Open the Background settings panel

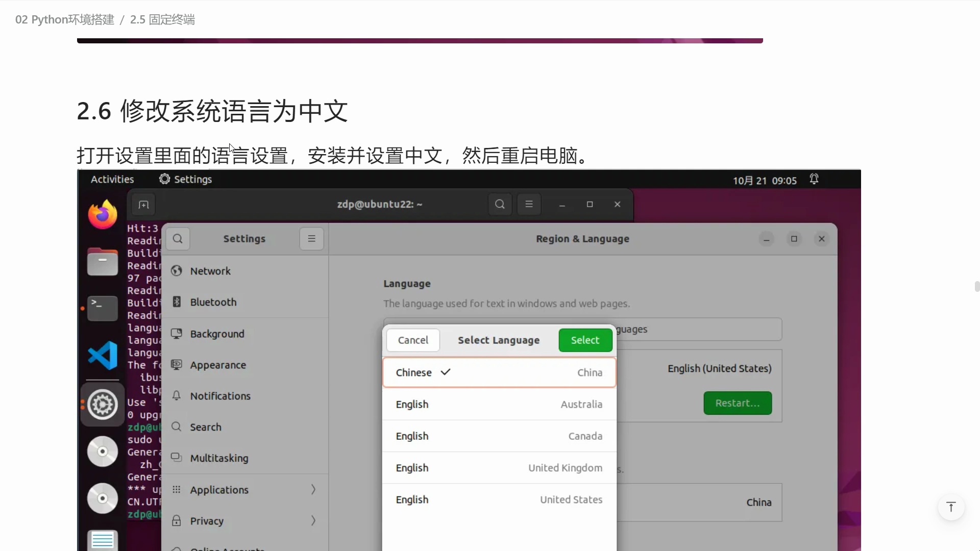(245, 334)
